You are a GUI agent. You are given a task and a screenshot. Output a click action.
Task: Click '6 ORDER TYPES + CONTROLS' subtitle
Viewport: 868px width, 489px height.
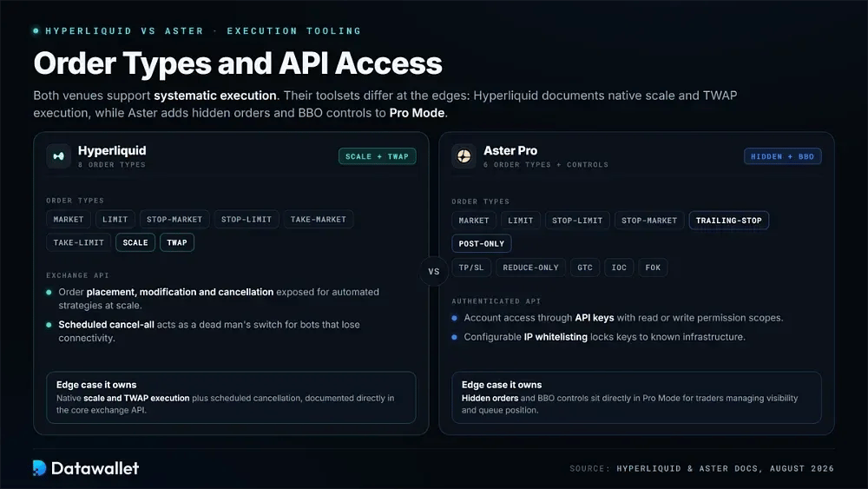point(546,164)
